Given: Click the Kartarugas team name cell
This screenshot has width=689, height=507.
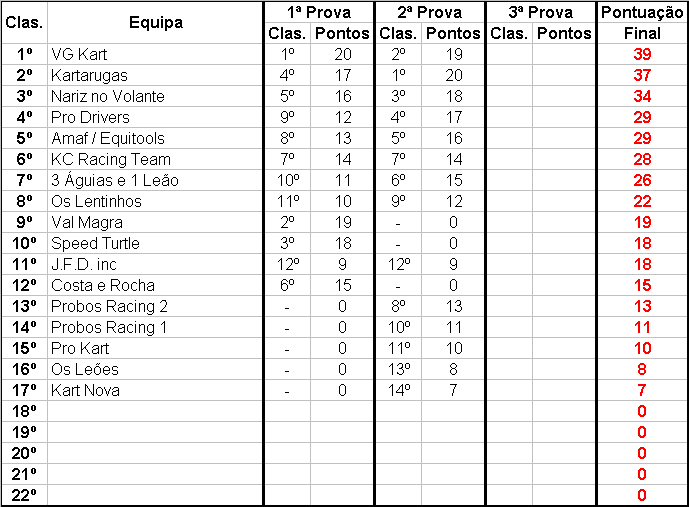Looking at the screenshot, I should click(x=155, y=76).
